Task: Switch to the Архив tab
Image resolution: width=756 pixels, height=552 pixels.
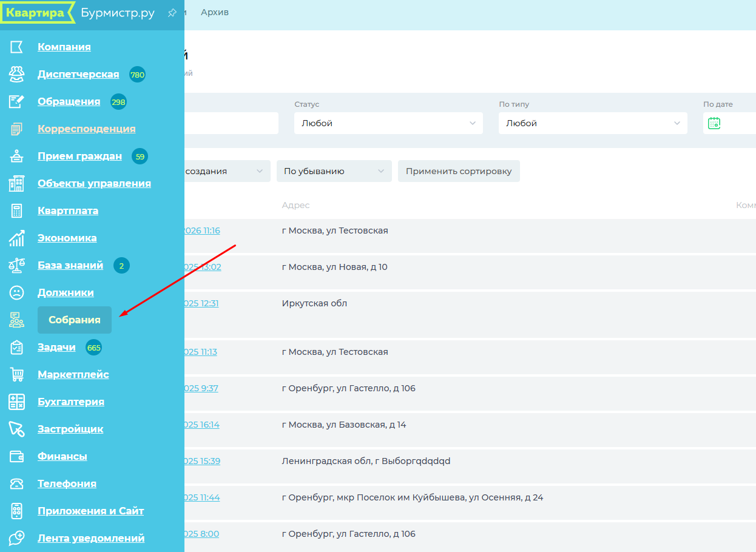Action: (x=215, y=12)
